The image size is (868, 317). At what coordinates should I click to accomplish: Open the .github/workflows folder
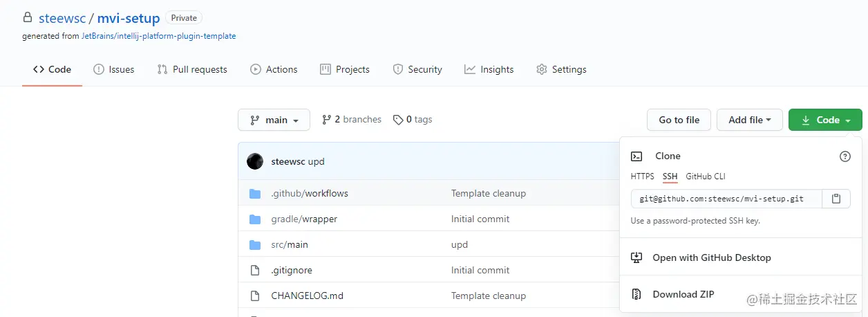[310, 194]
